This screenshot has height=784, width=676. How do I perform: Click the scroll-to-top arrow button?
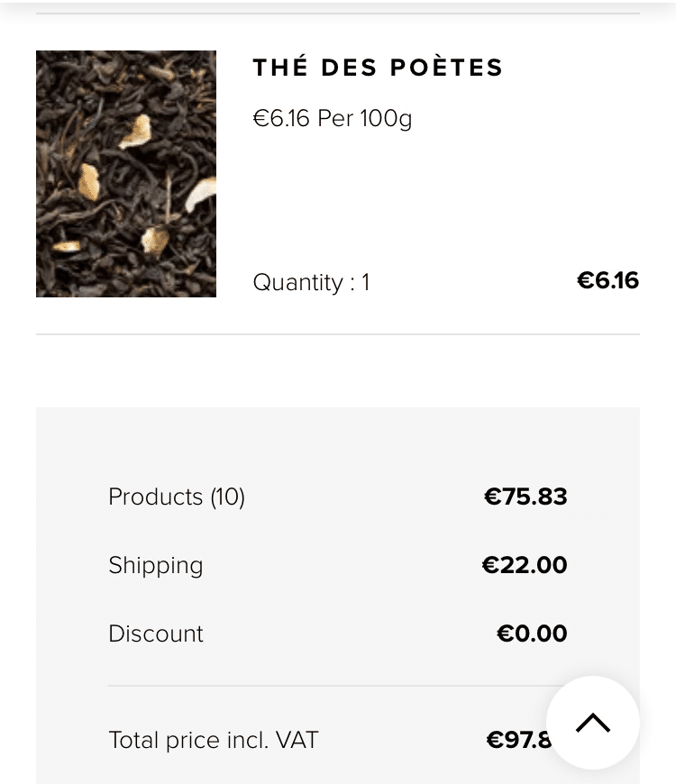[593, 723]
